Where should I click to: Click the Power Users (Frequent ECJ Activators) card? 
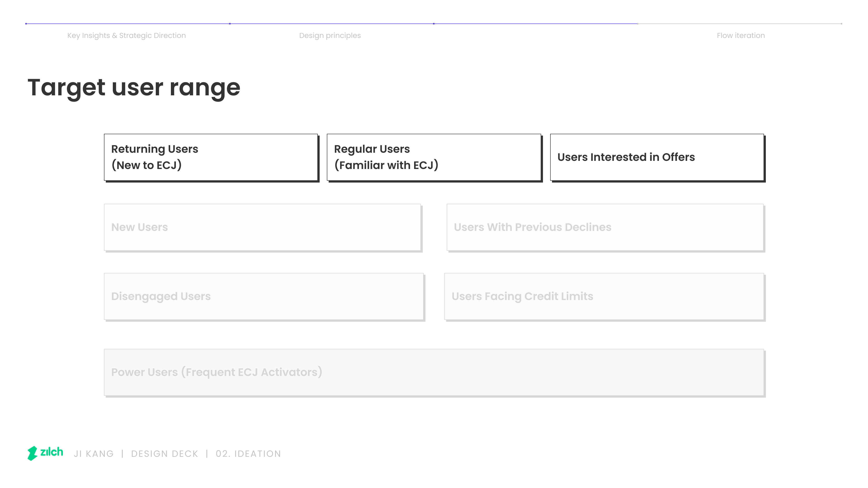pos(434,373)
